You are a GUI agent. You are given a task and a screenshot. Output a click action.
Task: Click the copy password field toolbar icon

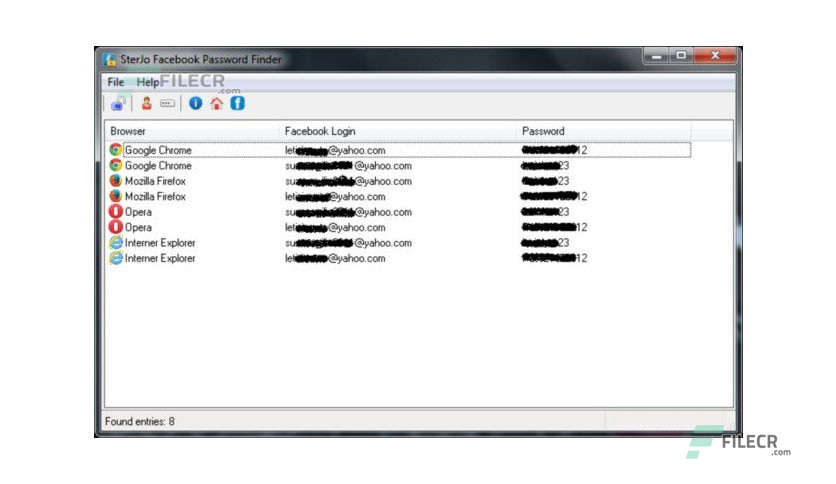pyautogui.click(x=167, y=103)
